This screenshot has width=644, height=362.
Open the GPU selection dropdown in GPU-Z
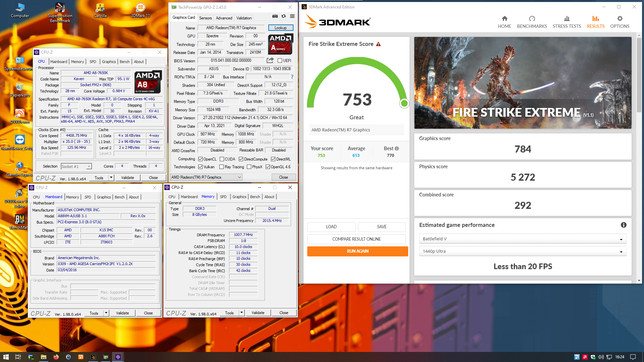tap(206, 177)
